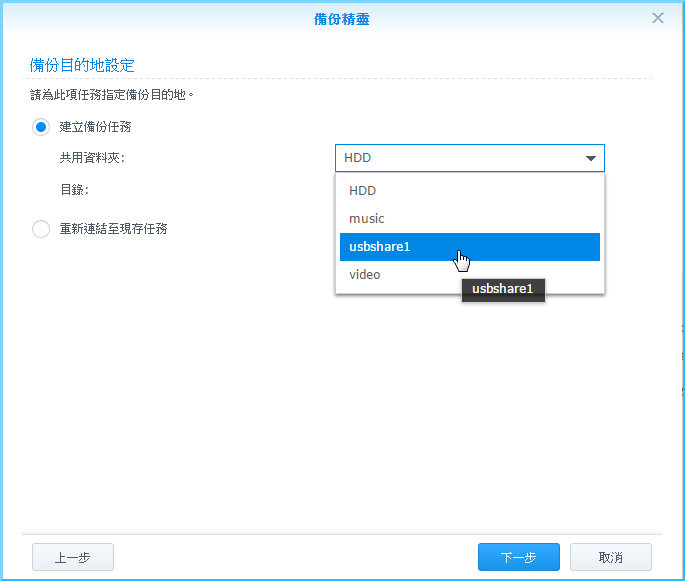
Task: Click the 備份精靈 title bar text
Action: [342, 18]
